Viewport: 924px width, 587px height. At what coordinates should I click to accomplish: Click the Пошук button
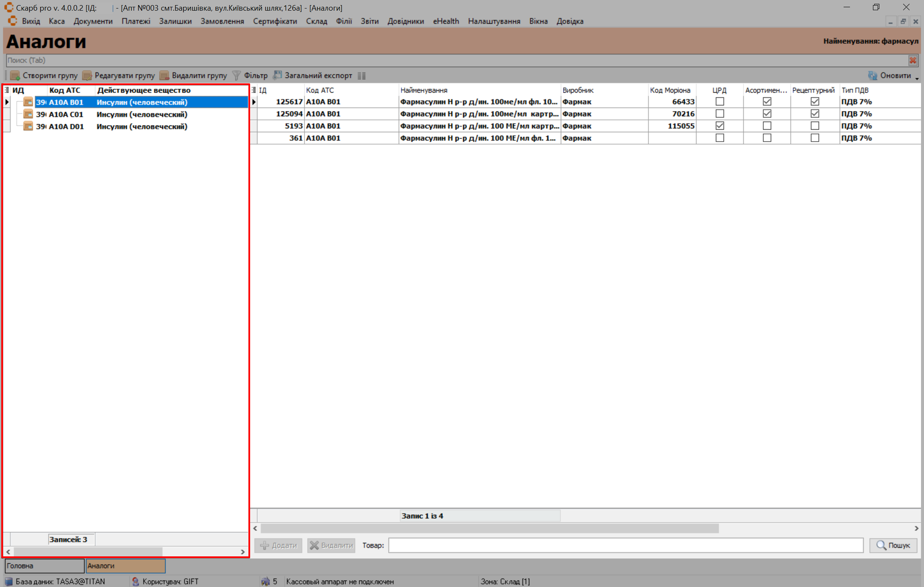click(893, 545)
